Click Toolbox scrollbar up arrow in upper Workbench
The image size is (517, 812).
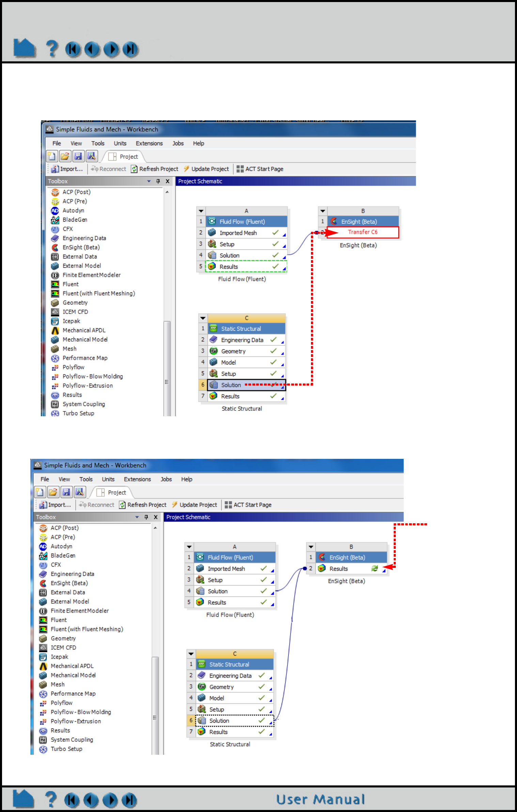(x=167, y=192)
